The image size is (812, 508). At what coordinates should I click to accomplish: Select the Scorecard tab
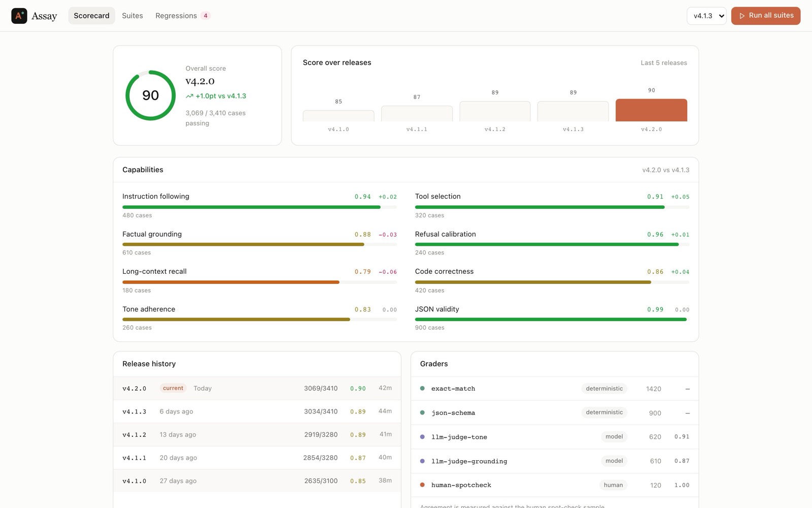pos(91,16)
